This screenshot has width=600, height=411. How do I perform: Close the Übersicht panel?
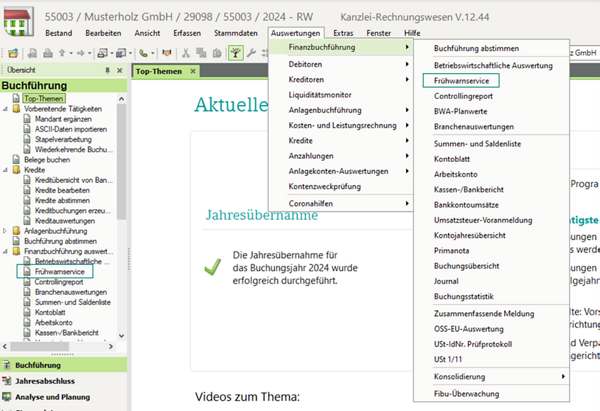click(120, 70)
